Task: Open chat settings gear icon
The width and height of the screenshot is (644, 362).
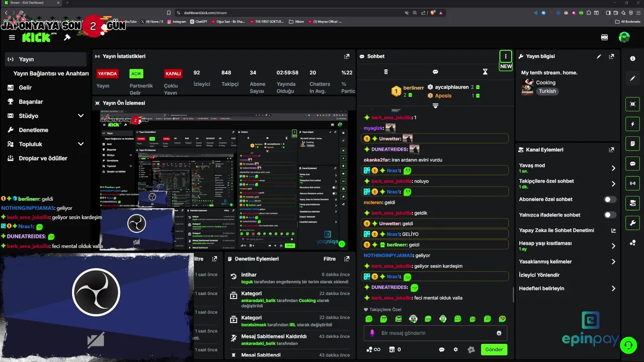Action: 456,349
